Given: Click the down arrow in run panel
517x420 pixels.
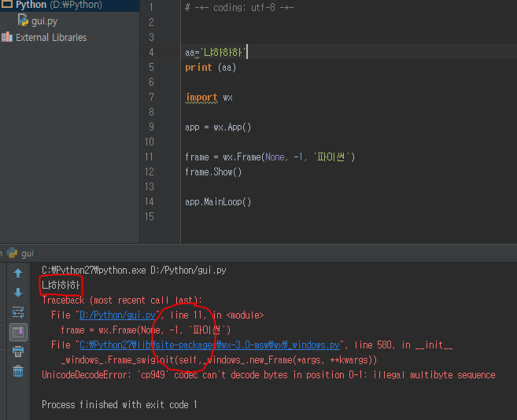Looking at the screenshot, I should 18,293.
